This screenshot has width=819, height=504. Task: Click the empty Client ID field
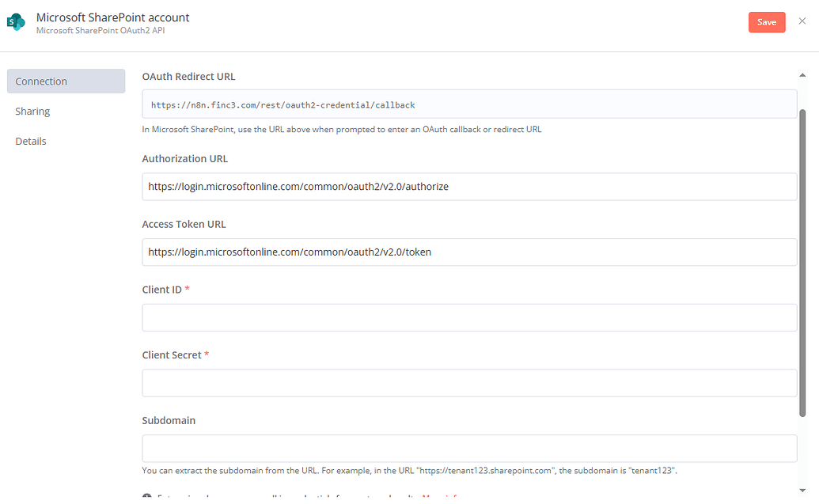tap(469, 317)
